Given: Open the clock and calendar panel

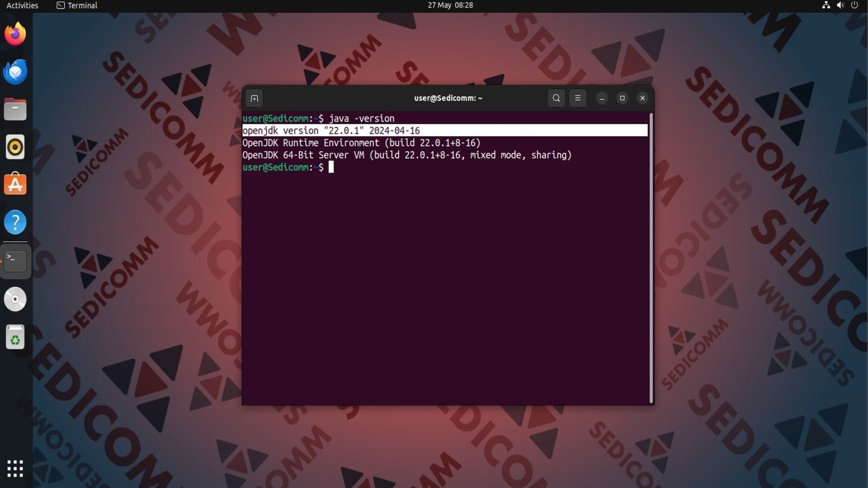Looking at the screenshot, I should pos(450,5).
